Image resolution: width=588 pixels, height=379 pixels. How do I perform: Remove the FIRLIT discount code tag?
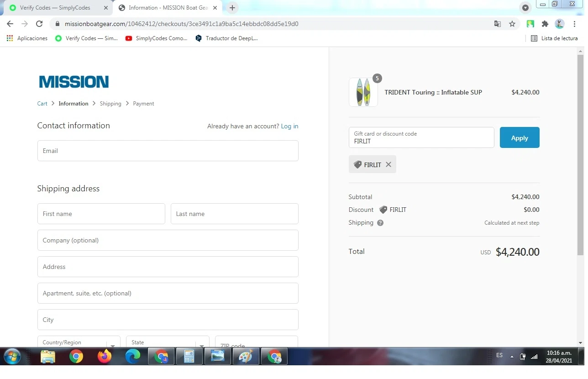(x=388, y=164)
